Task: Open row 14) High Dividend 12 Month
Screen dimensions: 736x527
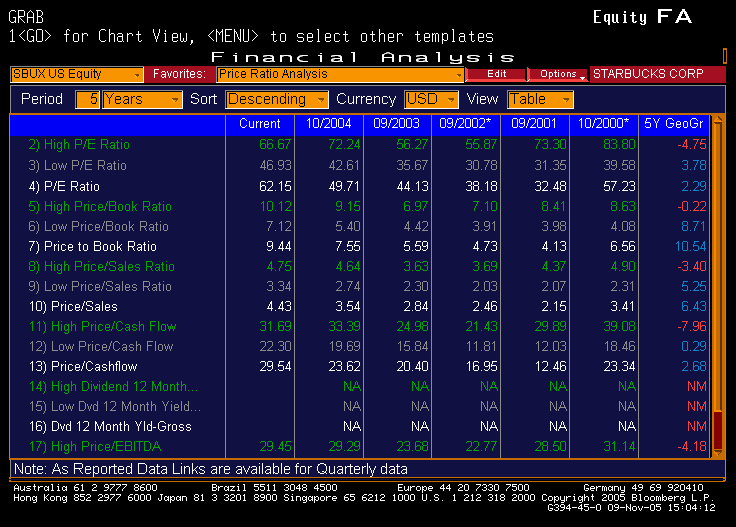Action: point(113,387)
